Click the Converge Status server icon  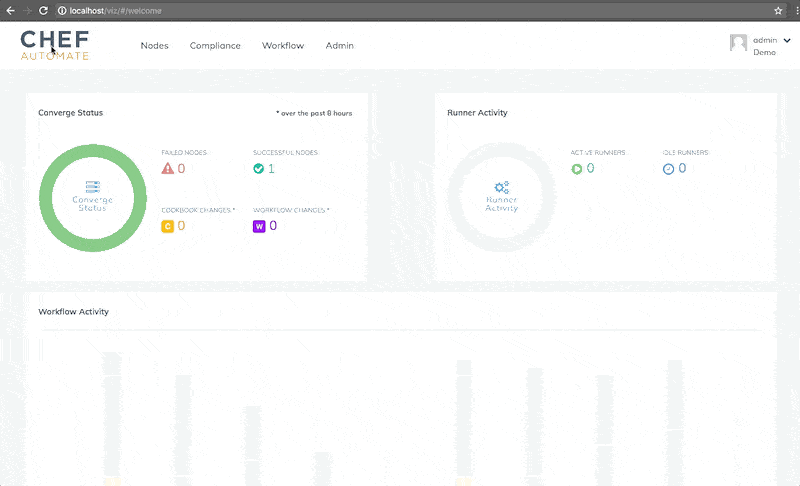[92, 187]
